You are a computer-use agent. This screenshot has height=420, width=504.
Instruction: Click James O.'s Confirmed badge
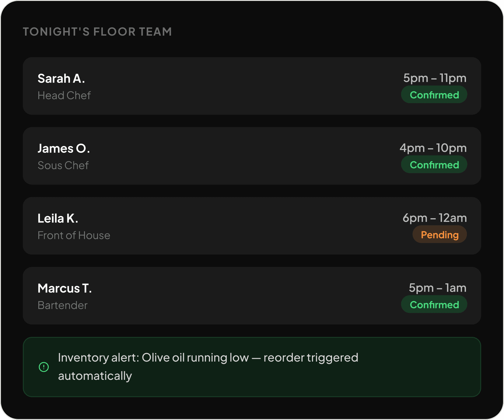tap(434, 165)
